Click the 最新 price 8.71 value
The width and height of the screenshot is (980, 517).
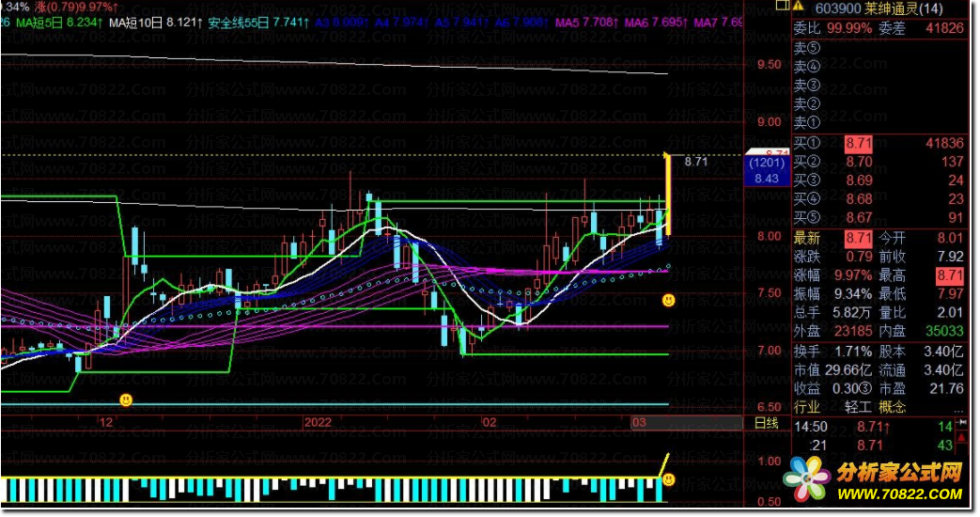(x=858, y=238)
